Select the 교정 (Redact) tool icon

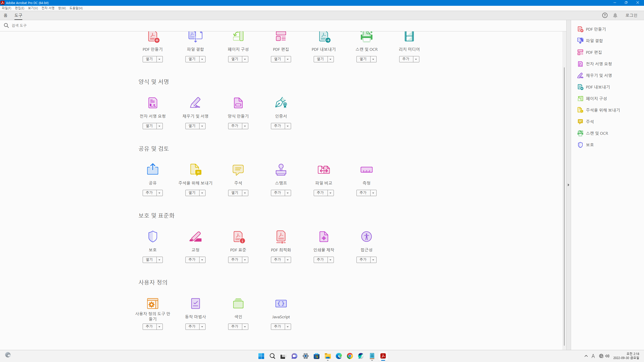point(195,237)
